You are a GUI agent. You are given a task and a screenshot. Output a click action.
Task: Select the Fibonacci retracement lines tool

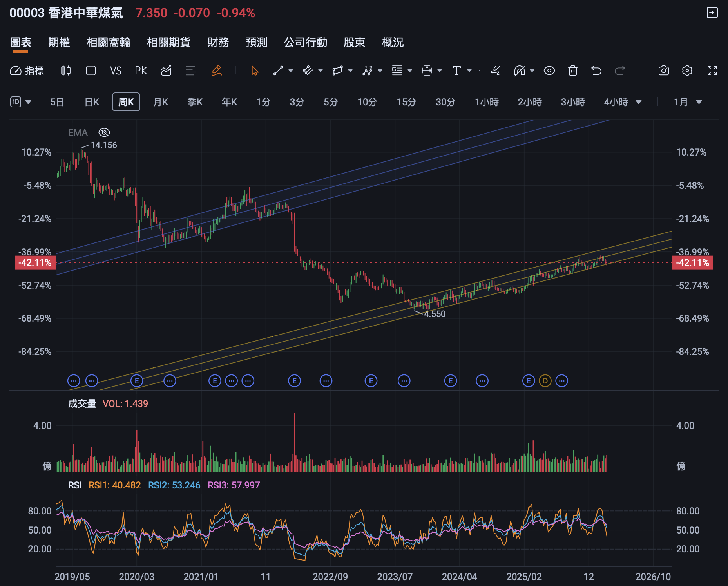pos(397,71)
